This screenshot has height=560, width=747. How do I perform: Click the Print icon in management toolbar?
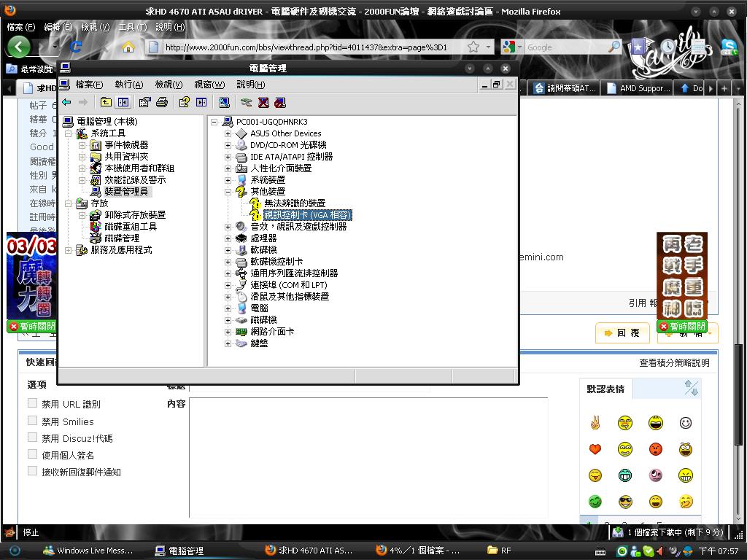[x=162, y=103]
